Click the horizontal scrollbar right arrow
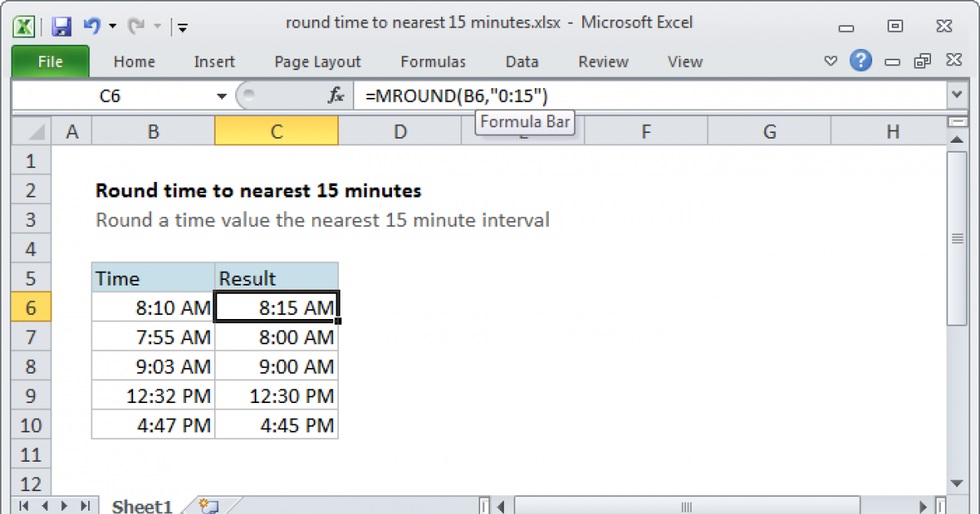980x514 pixels. pyautogui.click(x=924, y=506)
